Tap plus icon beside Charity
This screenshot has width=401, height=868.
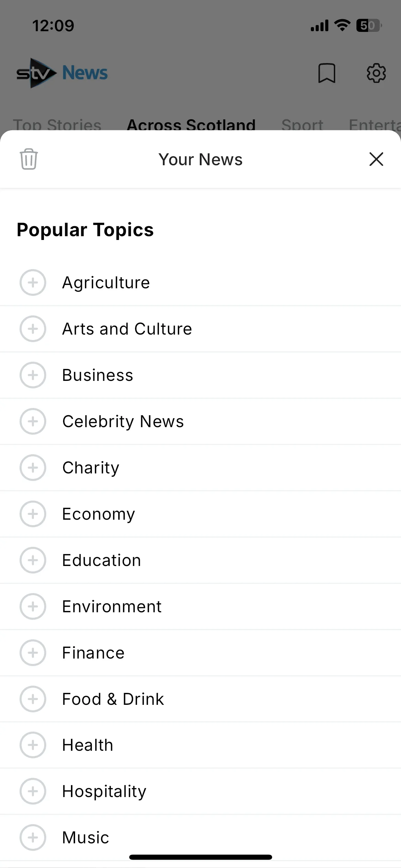click(x=33, y=468)
